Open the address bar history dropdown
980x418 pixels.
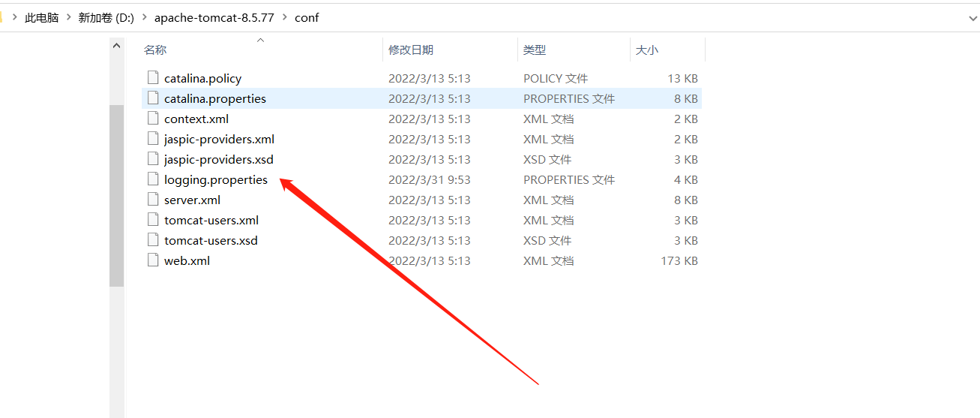(x=973, y=18)
